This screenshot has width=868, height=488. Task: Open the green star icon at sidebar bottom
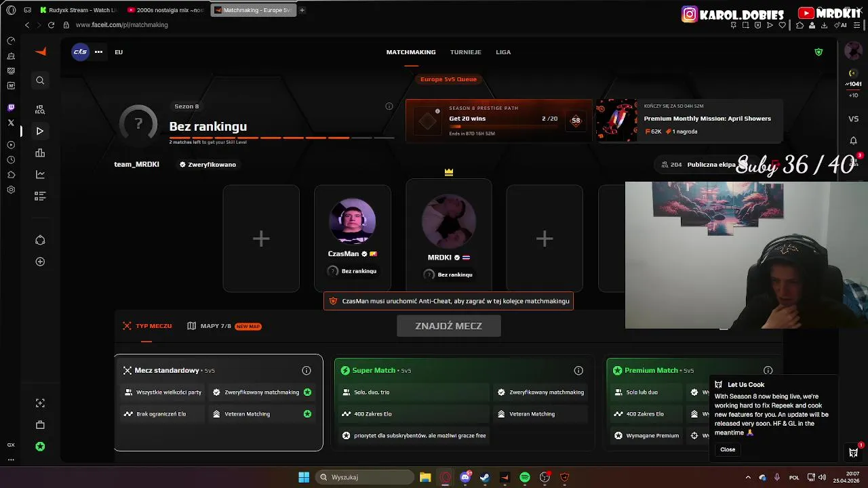40,447
